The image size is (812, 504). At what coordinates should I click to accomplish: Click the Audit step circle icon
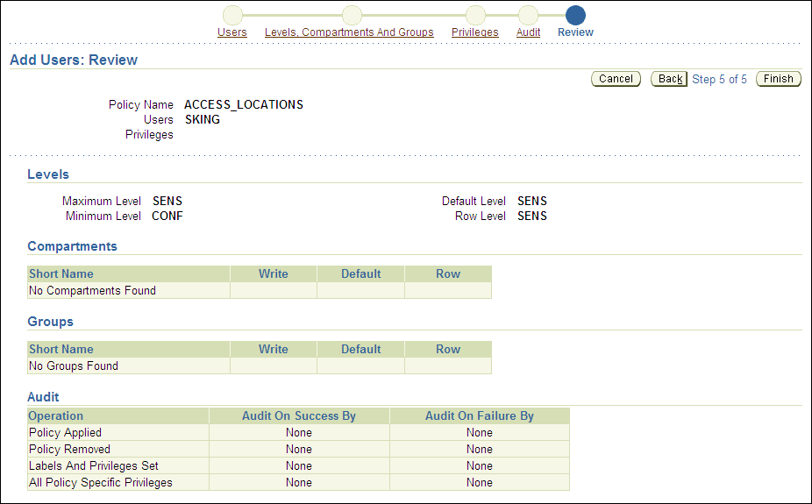(528, 15)
